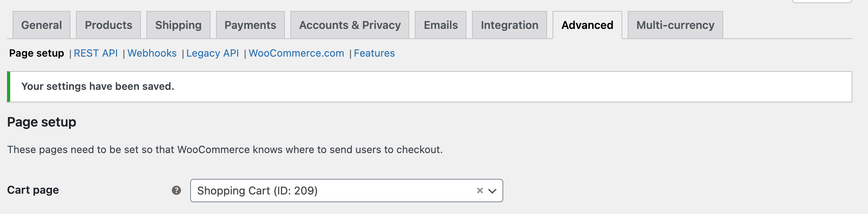Open the Features section link
The image size is (868, 214).
[375, 53]
